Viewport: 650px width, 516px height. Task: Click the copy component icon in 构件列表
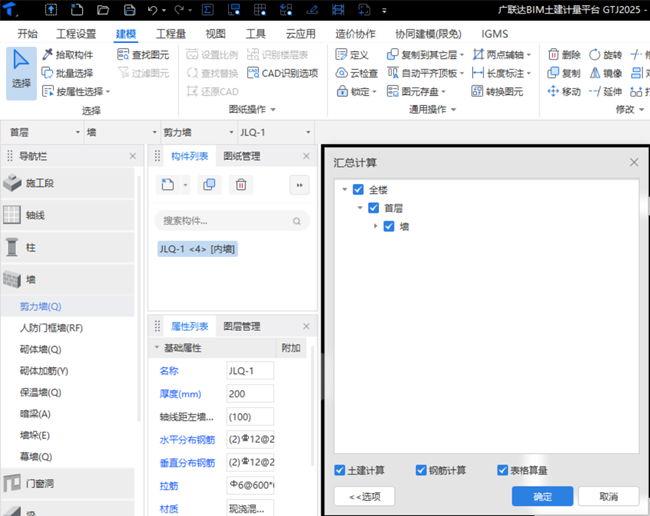point(208,184)
